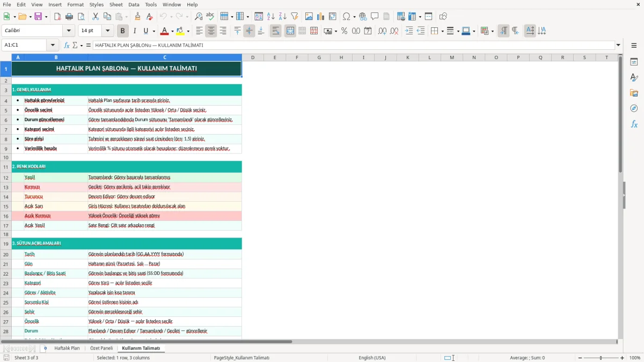Viewport: 644px width, 362px height.
Task: Open the sidebar Gallery panel icon
Action: (634, 93)
